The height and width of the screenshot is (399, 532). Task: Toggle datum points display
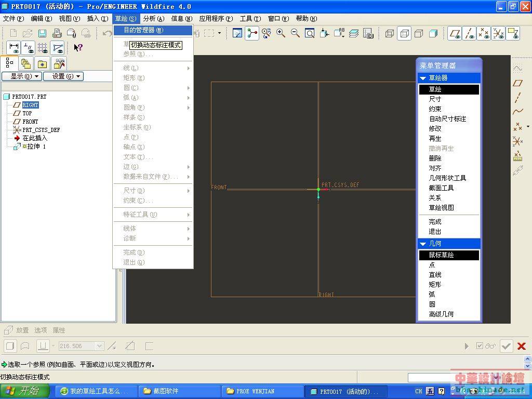coord(484,33)
